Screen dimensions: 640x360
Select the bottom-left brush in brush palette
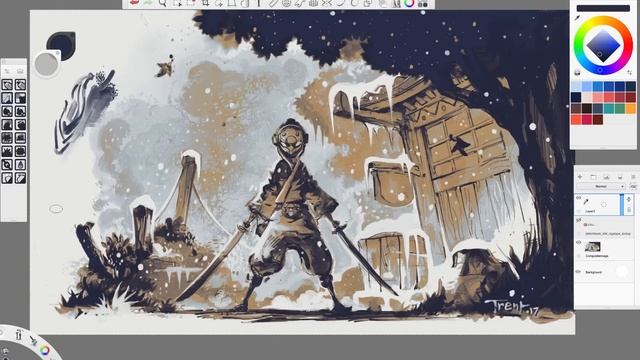[7, 178]
